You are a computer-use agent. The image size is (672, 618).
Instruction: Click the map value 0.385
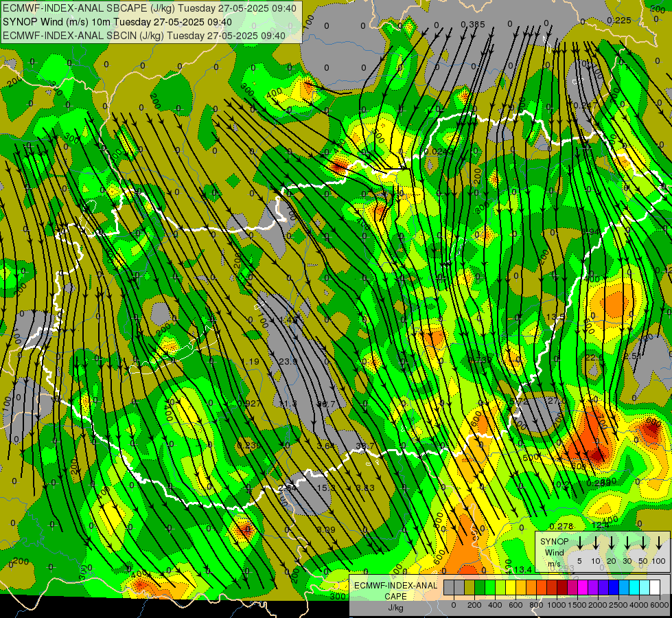pyautogui.click(x=473, y=25)
